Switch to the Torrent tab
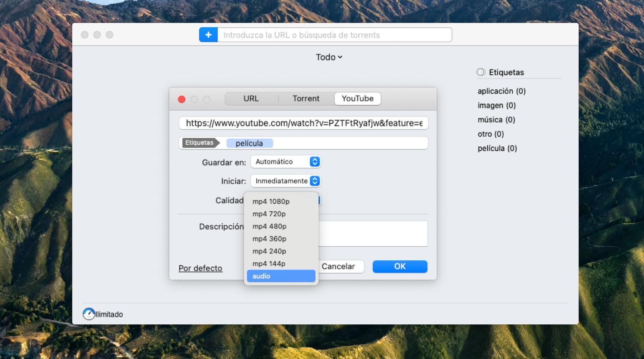The width and height of the screenshot is (644, 359). [306, 99]
